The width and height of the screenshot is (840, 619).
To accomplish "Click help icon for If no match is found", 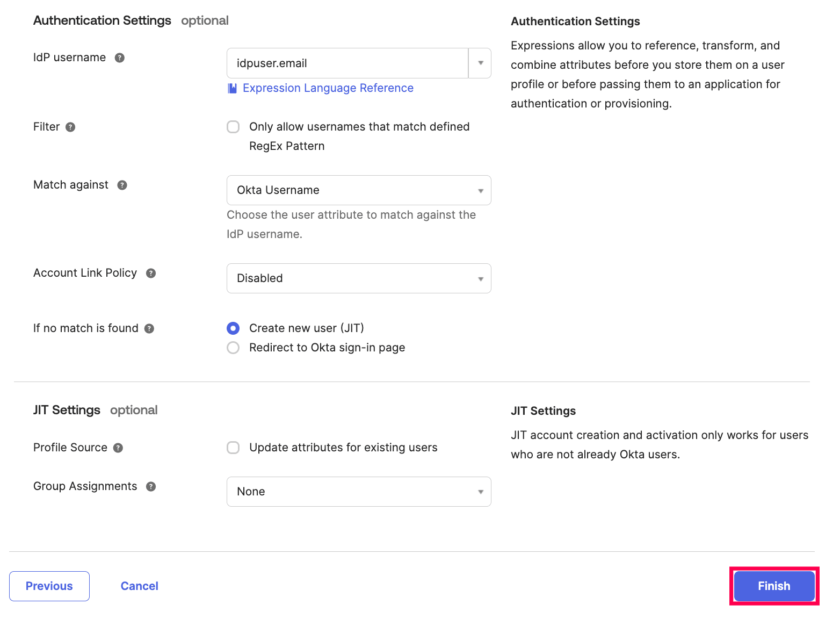I will coord(149,329).
